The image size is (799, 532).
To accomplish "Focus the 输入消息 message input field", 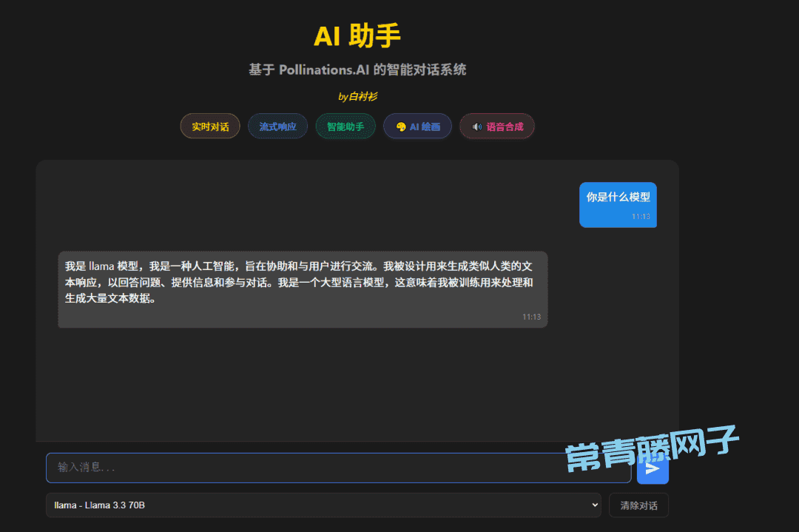I will pos(338,468).
